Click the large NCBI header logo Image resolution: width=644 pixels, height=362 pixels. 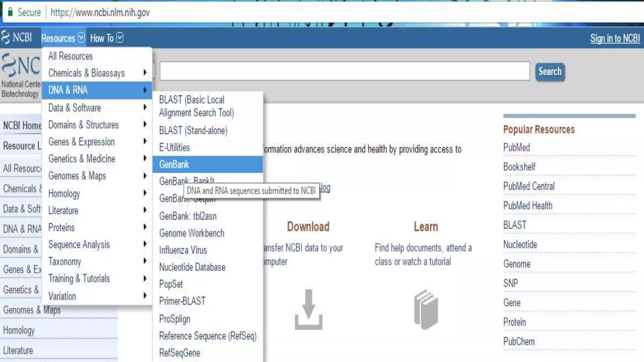pos(21,65)
